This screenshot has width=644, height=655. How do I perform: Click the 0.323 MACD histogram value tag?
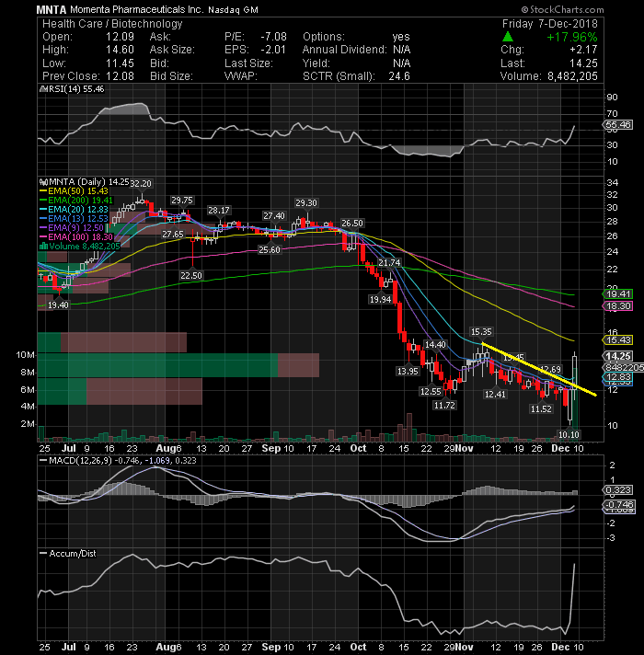point(618,489)
